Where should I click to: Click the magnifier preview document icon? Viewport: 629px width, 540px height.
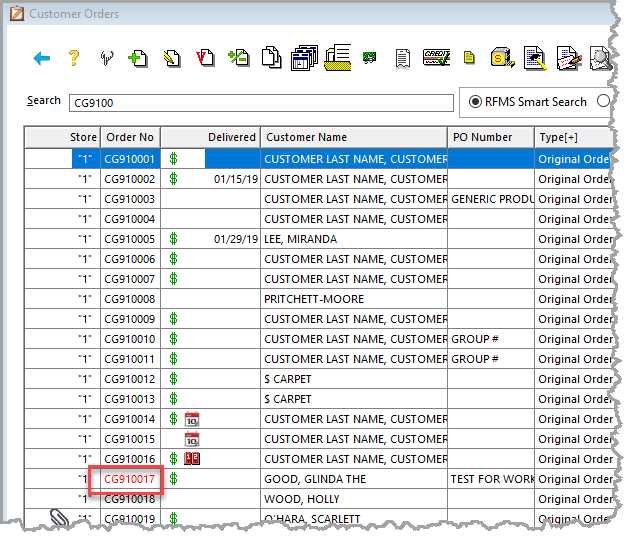coord(600,58)
